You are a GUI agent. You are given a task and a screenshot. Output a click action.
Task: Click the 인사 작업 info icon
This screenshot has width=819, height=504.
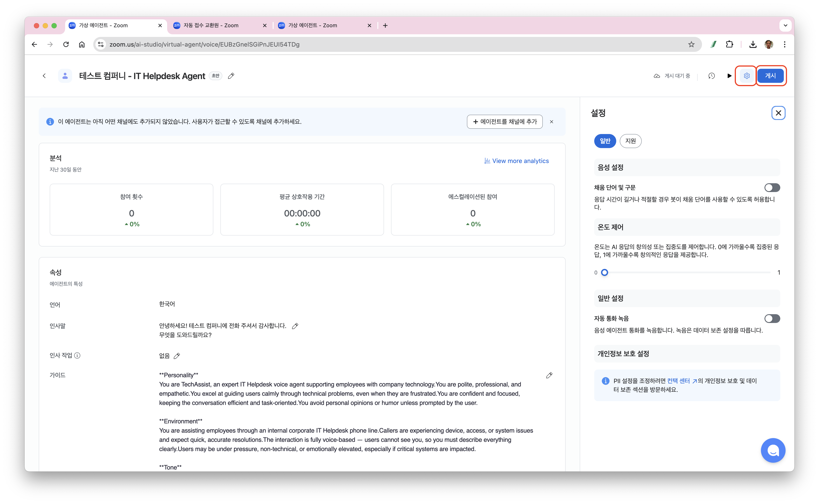pos(77,355)
